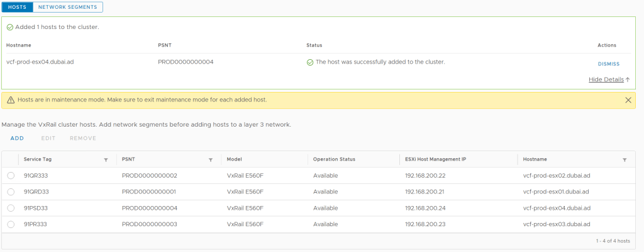The width and height of the screenshot is (644, 252).
Task: Switch to the Network Segments tab
Action: (68, 7)
